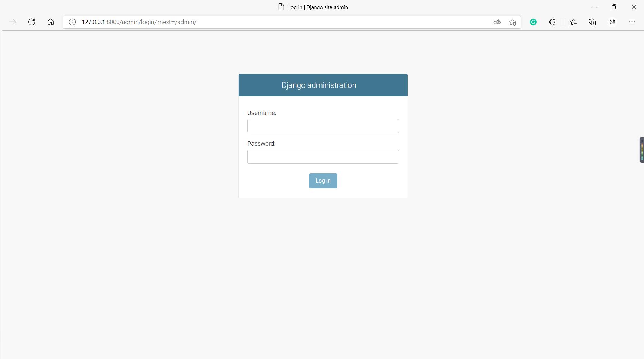Click the Username label
This screenshot has width=644, height=359.
click(261, 113)
